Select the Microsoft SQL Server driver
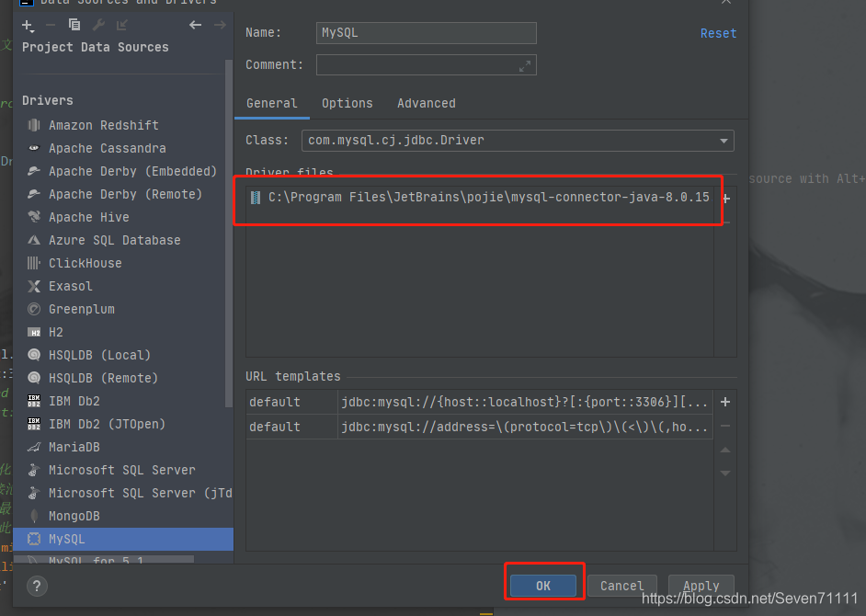Viewport: 866px width, 616px height. (123, 470)
